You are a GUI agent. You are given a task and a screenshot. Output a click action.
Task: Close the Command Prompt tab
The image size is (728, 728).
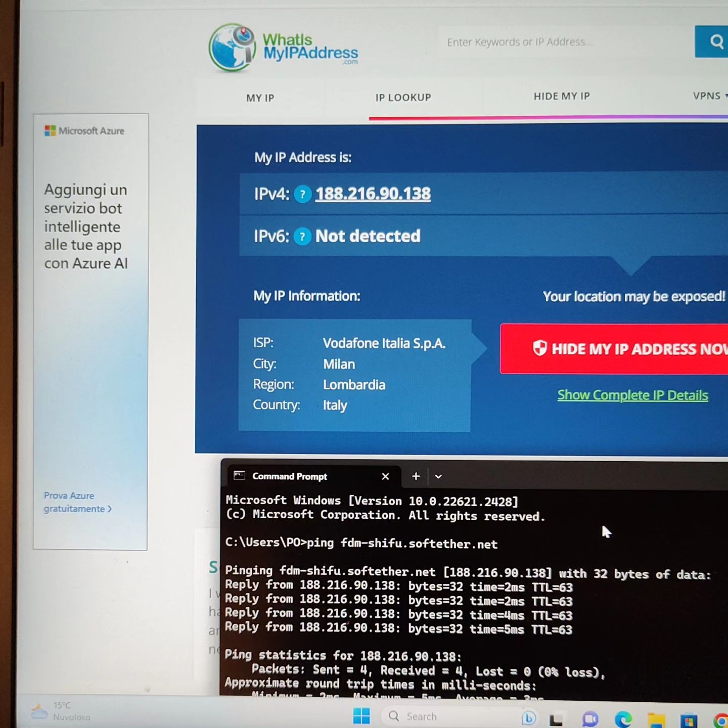(x=385, y=476)
